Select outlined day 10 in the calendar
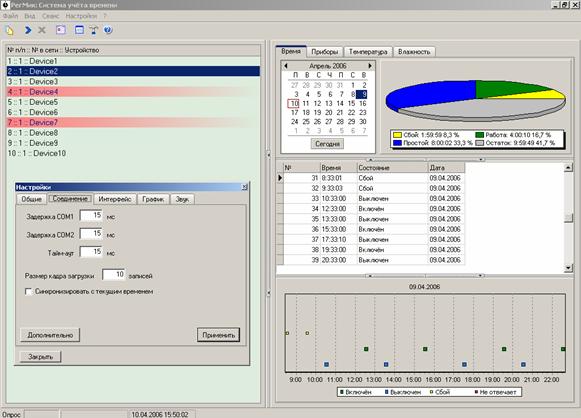Image resolution: width=581 pixels, height=418 pixels. click(x=293, y=103)
